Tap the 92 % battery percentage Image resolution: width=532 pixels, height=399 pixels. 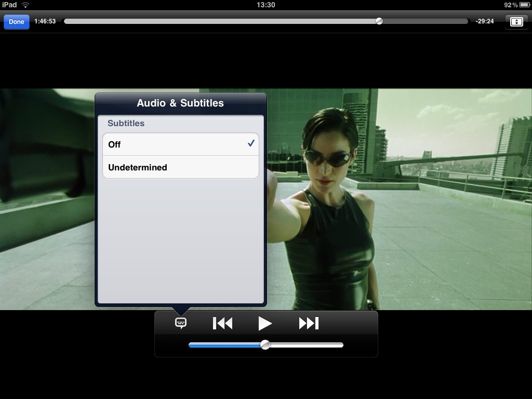(x=511, y=5)
